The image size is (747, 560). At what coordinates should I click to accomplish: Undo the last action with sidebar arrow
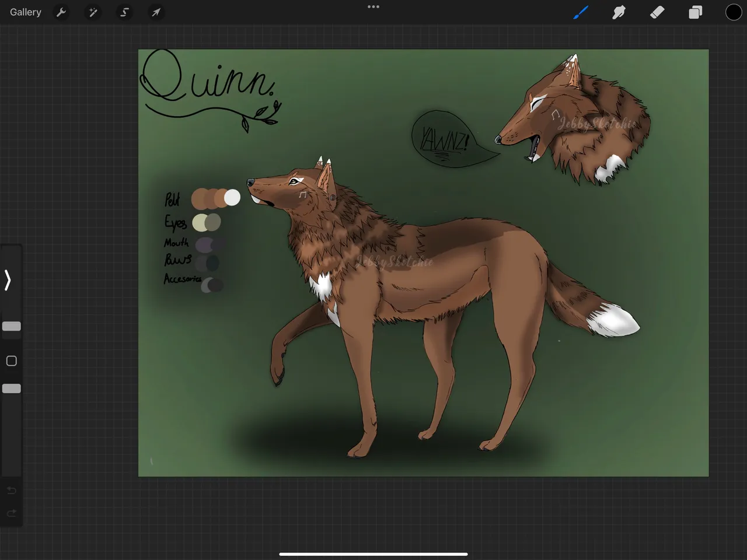(x=11, y=491)
